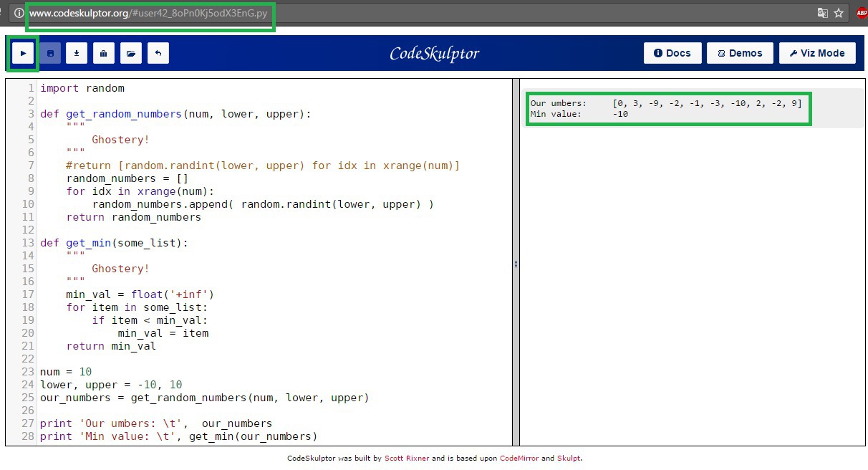The width and height of the screenshot is (868, 470).
Task: Click line number 28 in the gutter
Action: coord(28,436)
